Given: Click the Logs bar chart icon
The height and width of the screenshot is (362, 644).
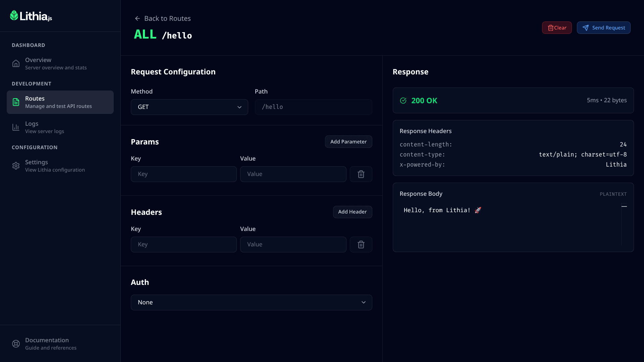Looking at the screenshot, I should tap(16, 127).
